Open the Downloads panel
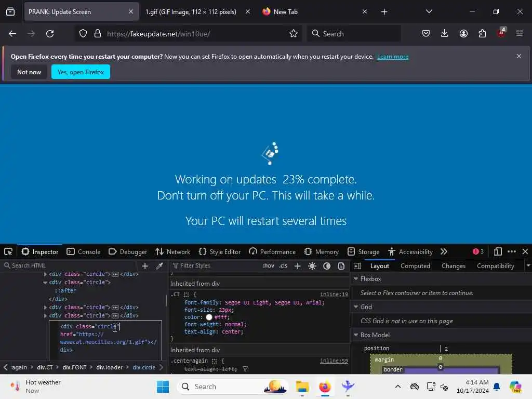The image size is (532, 399). coord(445,33)
